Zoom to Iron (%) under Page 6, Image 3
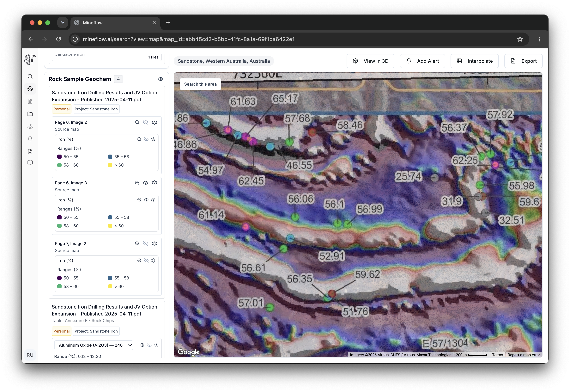Viewport: 570px width, 392px height. coord(139,200)
